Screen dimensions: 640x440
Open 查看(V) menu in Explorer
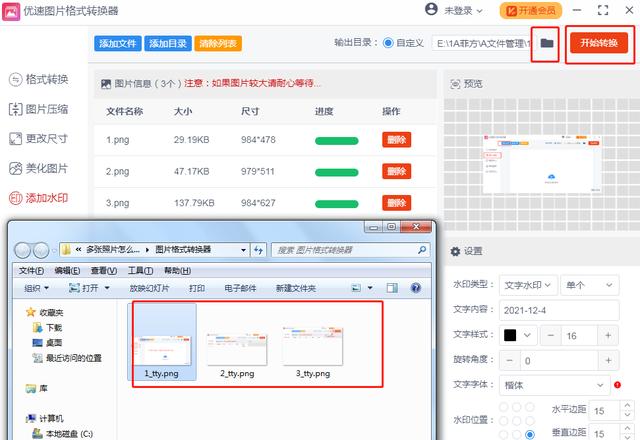coord(104,271)
